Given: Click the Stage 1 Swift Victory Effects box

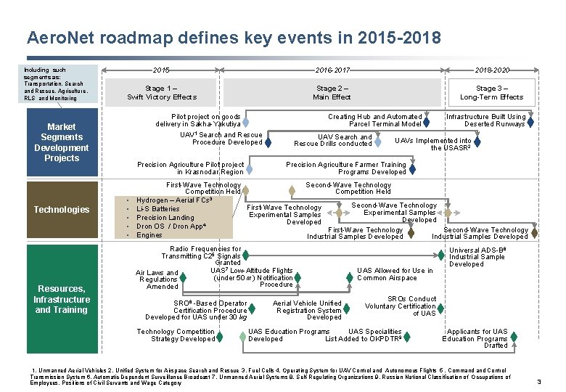Looking at the screenshot, I should tap(161, 93).
